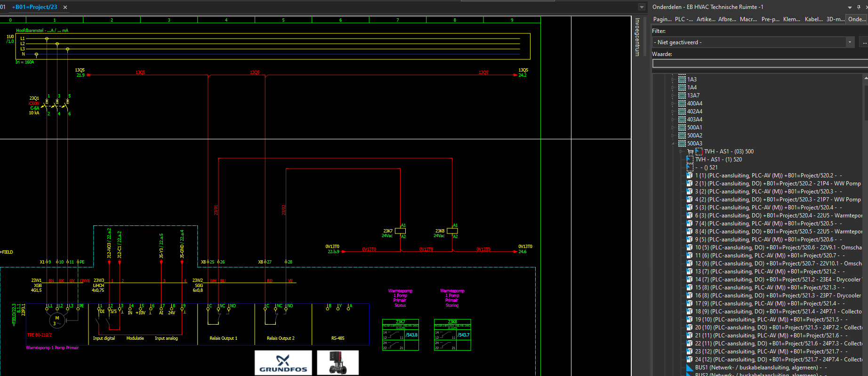Select row '6 {3}' 520.4 - 22U5
The image size is (868, 376).
[779, 216]
